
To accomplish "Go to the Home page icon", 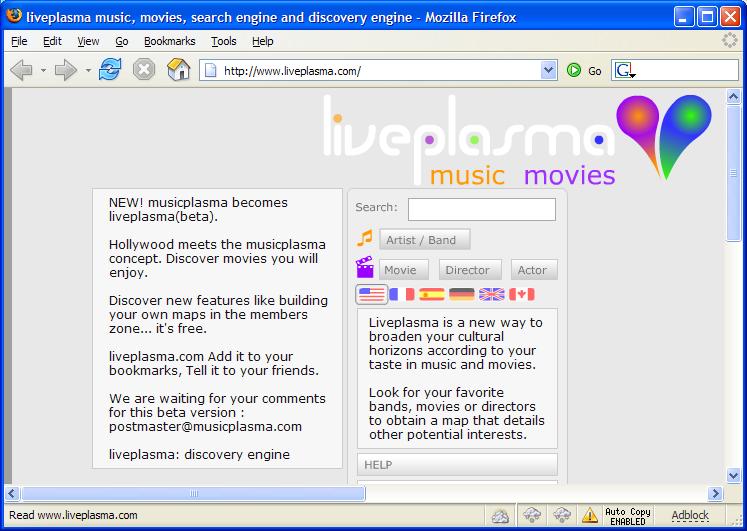I will point(179,70).
